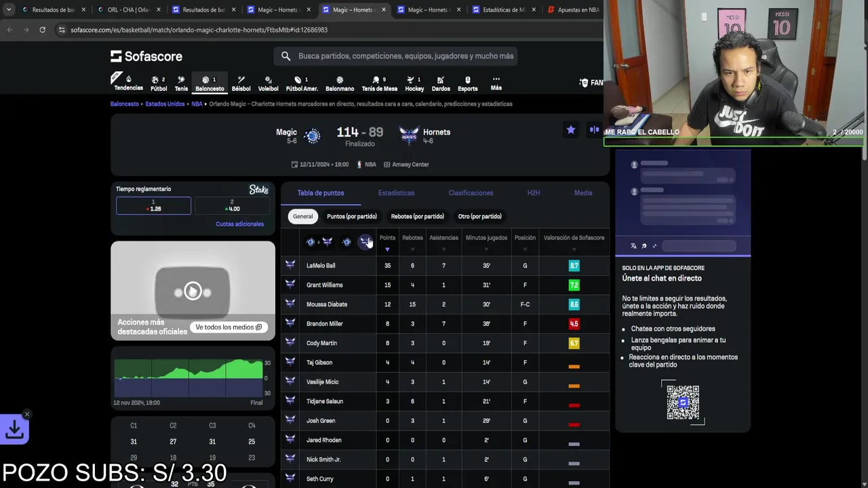The image size is (868, 488).
Task: Open the Dardos sports category
Action: (441, 83)
